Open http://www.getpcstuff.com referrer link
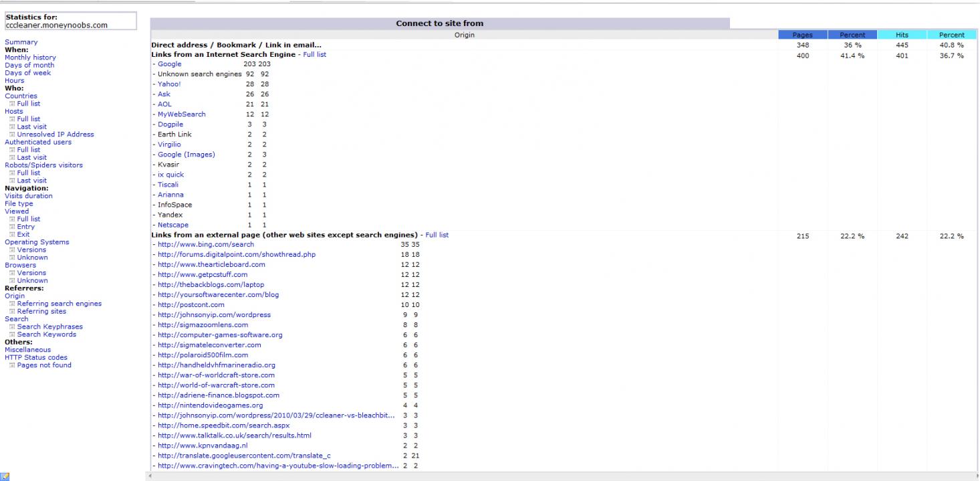 tap(203, 275)
